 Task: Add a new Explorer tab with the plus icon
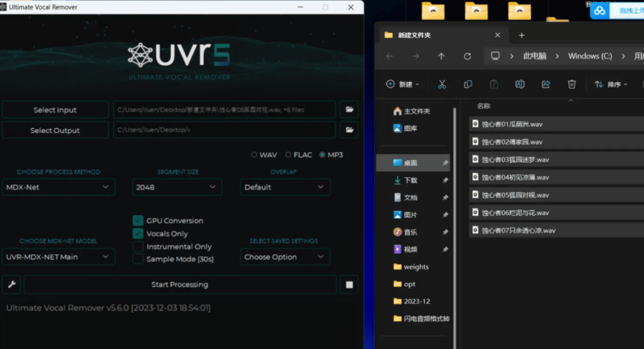[522, 35]
